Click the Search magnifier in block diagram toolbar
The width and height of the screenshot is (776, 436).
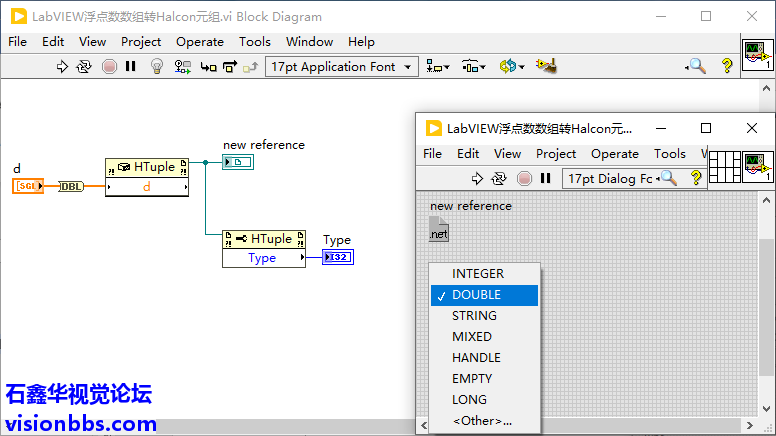(x=696, y=67)
